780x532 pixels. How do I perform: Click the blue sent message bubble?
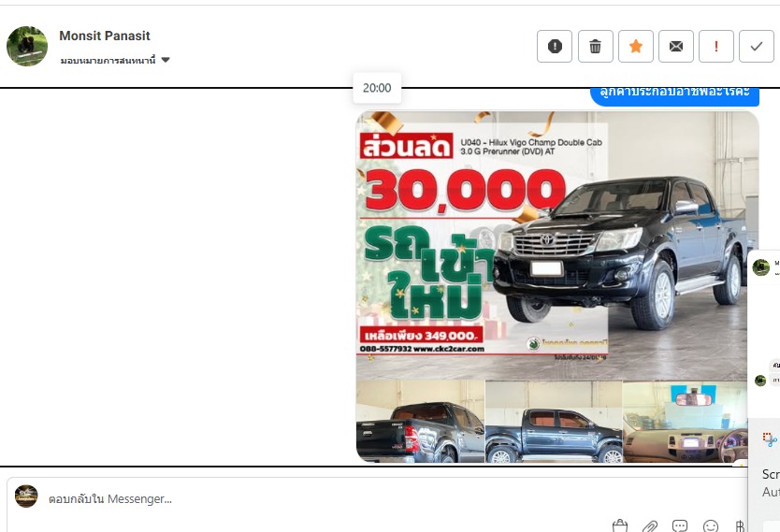pyautogui.click(x=674, y=95)
